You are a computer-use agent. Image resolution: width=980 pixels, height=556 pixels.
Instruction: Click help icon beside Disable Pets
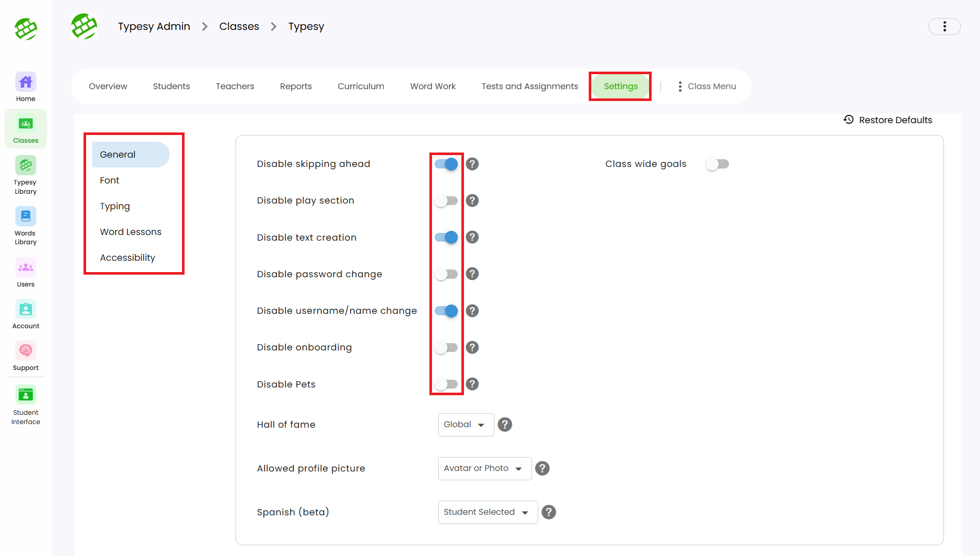coord(472,384)
